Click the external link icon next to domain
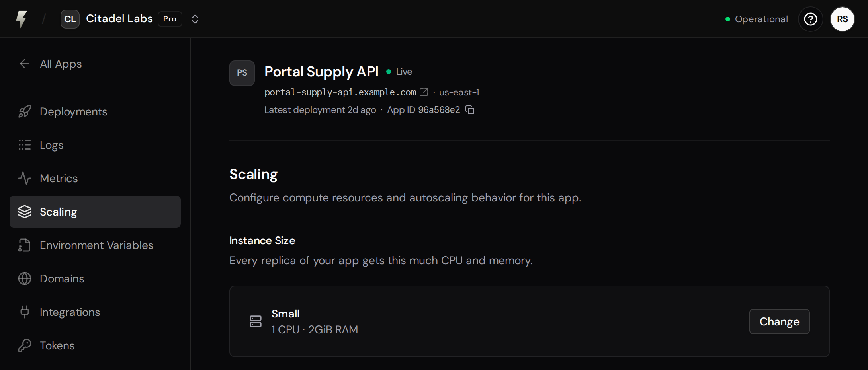This screenshot has height=370, width=868. (424, 92)
